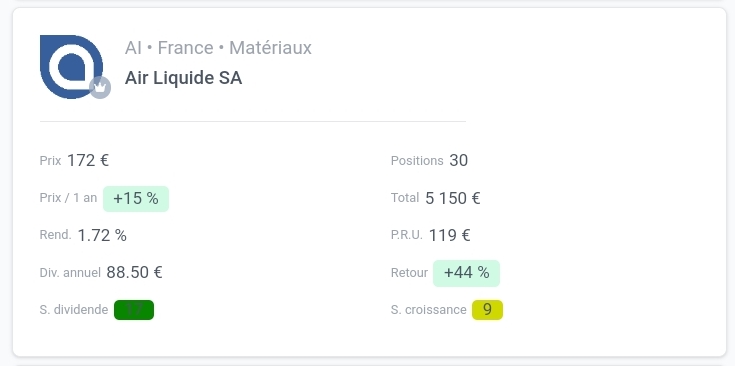Click the Positions label

coord(417,161)
